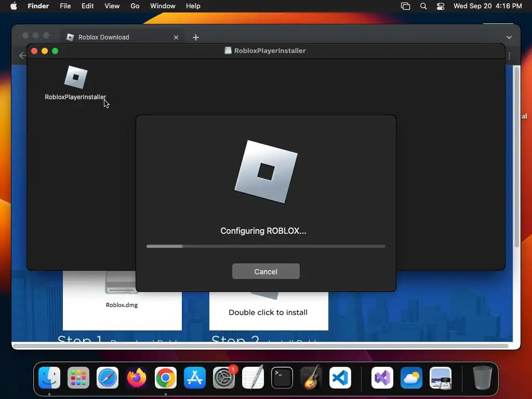Screen dimensions: 532x399
Task: Launch Safari from the Dock
Action: (x=108, y=378)
